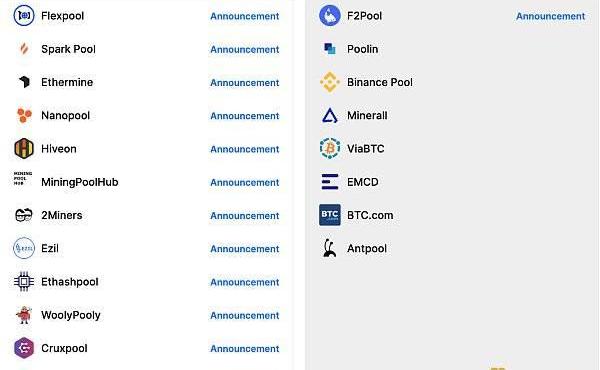Click the Minerall triangle logo
Screen dimensions: 600x370
point(329,115)
